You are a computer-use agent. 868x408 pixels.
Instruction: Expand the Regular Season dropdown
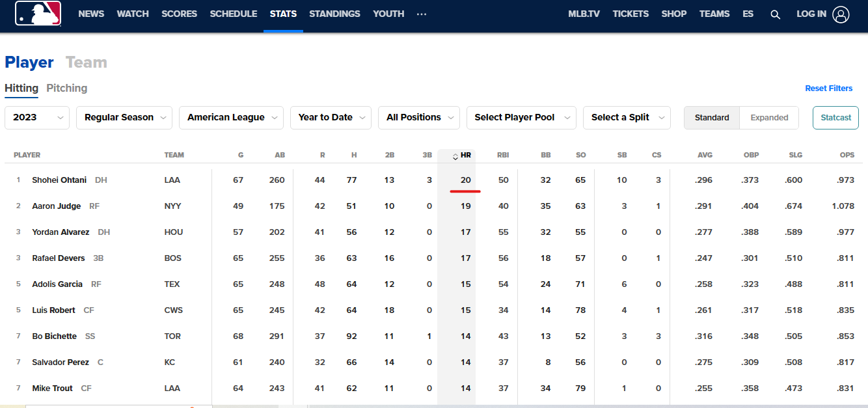pos(124,118)
